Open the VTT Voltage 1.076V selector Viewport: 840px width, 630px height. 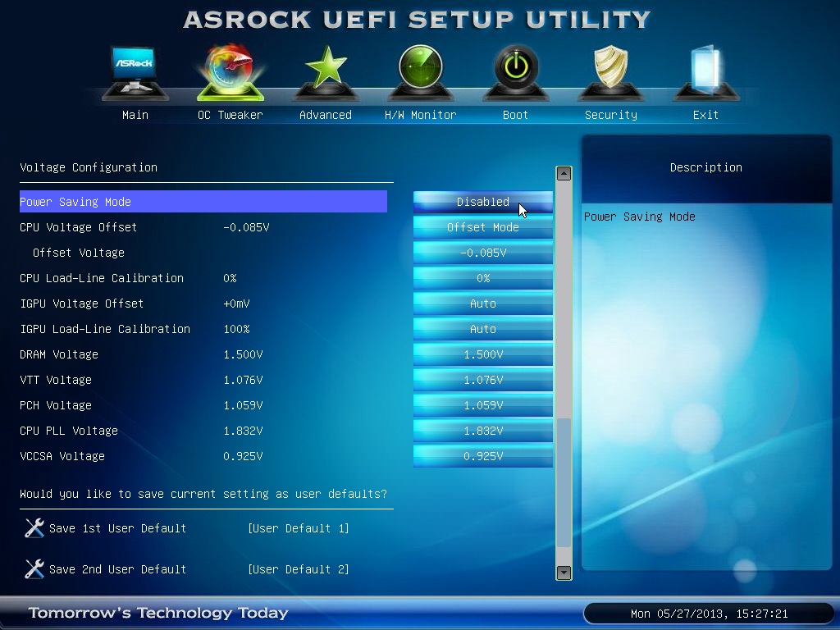(483, 380)
